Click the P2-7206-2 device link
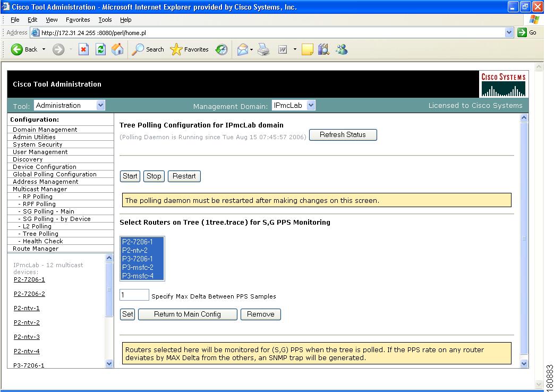Screen dimensions: 554x392 pyautogui.click(x=29, y=294)
